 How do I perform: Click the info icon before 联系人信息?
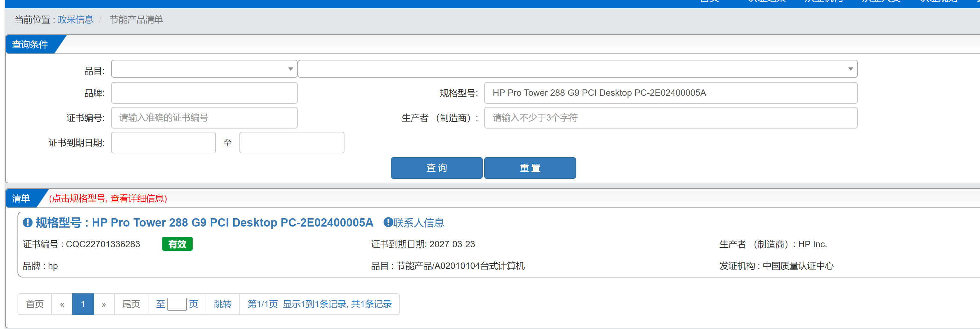click(x=388, y=222)
